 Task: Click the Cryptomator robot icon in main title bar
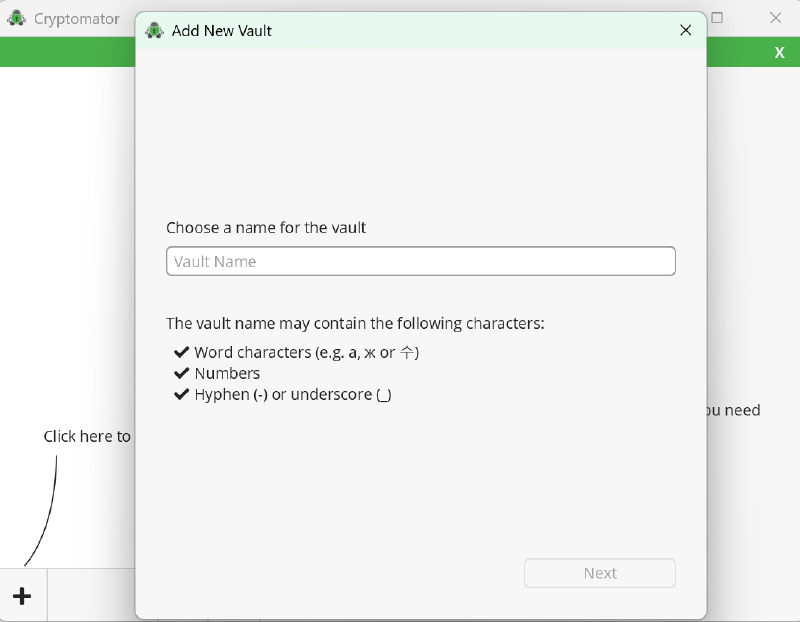pyautogui.click(x=16, y=18)
